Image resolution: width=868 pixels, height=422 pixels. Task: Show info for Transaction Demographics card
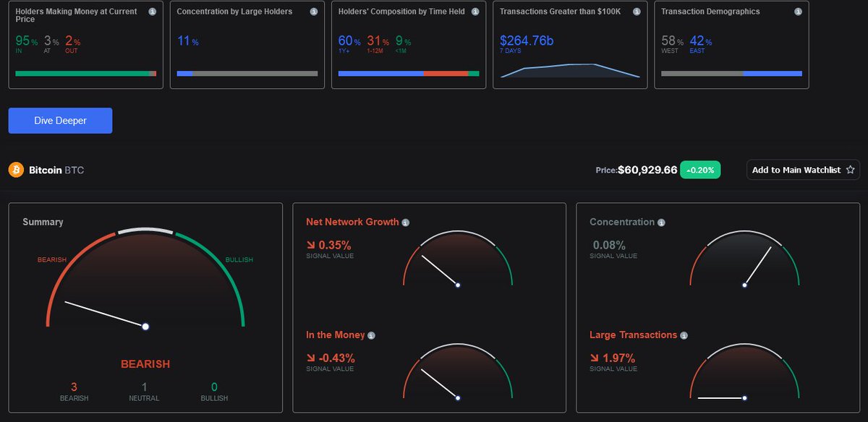coord(797,12)
